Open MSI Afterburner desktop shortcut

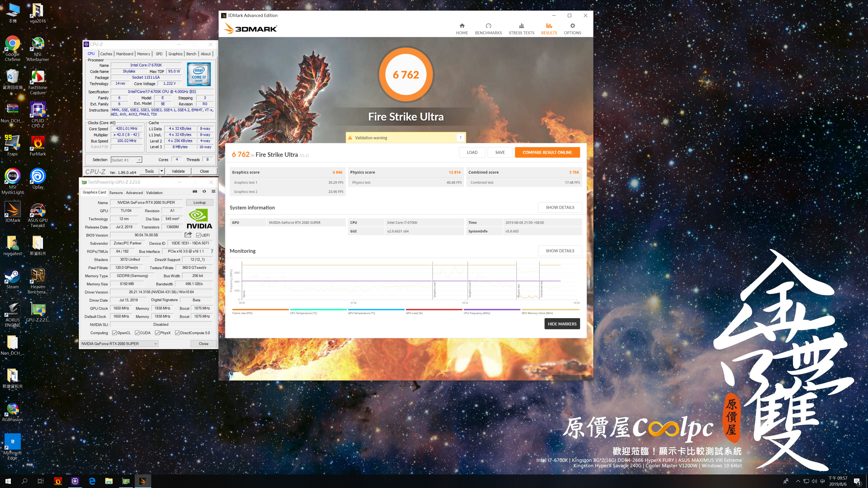[38, 49]
